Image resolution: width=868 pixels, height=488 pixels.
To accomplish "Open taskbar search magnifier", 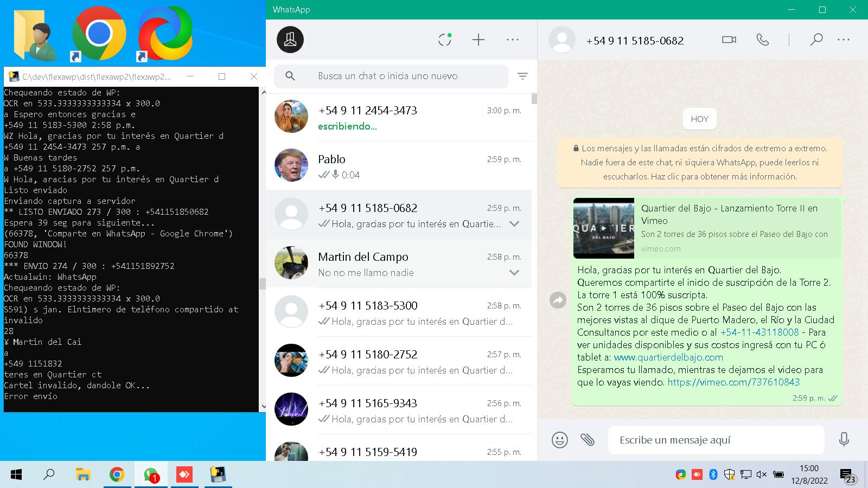I will (49, 474).
